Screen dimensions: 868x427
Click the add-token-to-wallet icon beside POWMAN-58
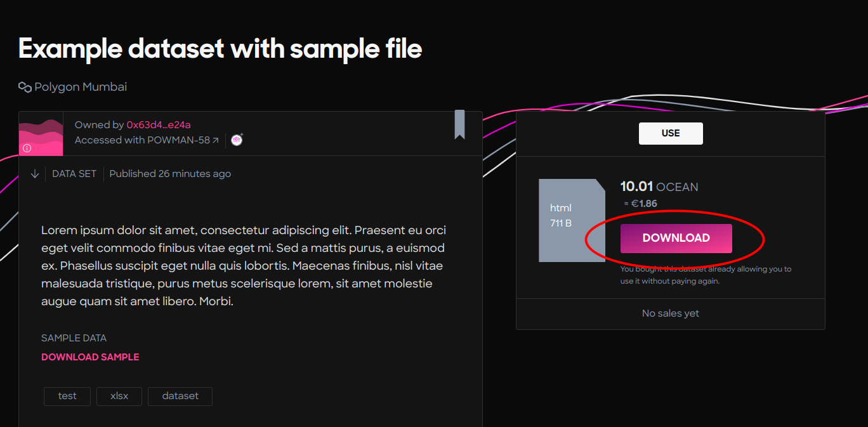[x=237, y=140]
